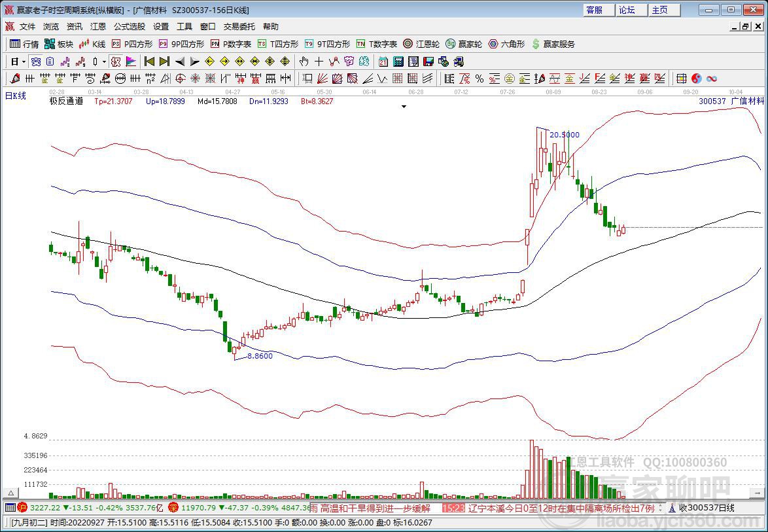Click the 沪 Shanghai index icon
Screen dimensions: 768x532
tap(22, 508)
